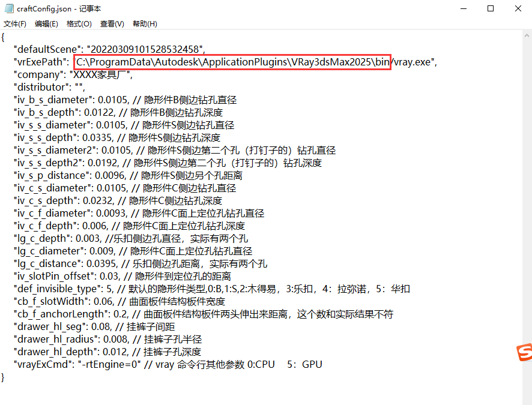Click the "vrExePath" key
Image resolution: width=532 pixels, height=405 pixels.
40,62
